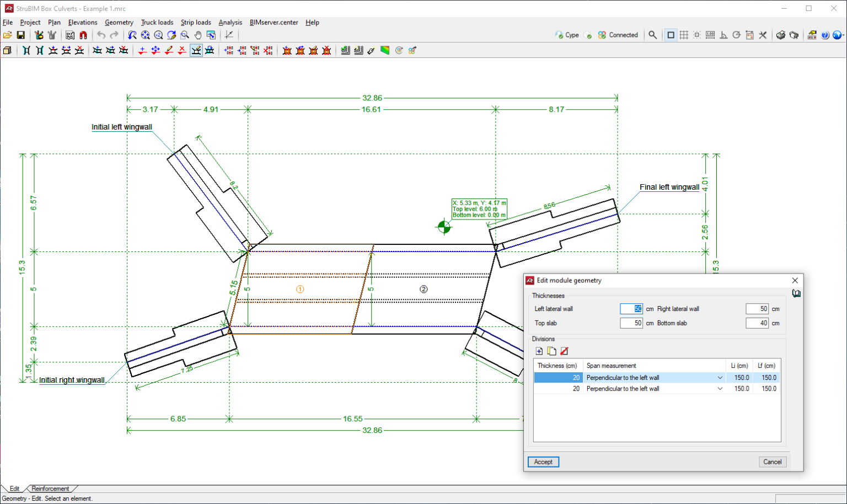The width and height of the screenshot is (847, 504).
Task: Click the Cype user account button
Action: tap(567, 35)
